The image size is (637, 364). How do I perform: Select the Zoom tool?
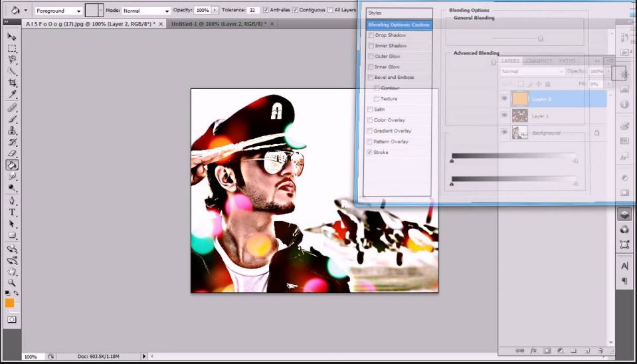[12, 283]
